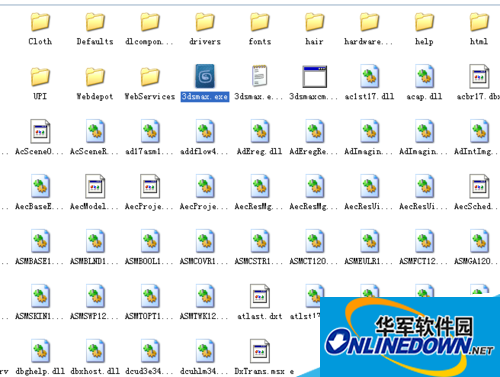
Task: Open the help folder icon
Action: 424,22
